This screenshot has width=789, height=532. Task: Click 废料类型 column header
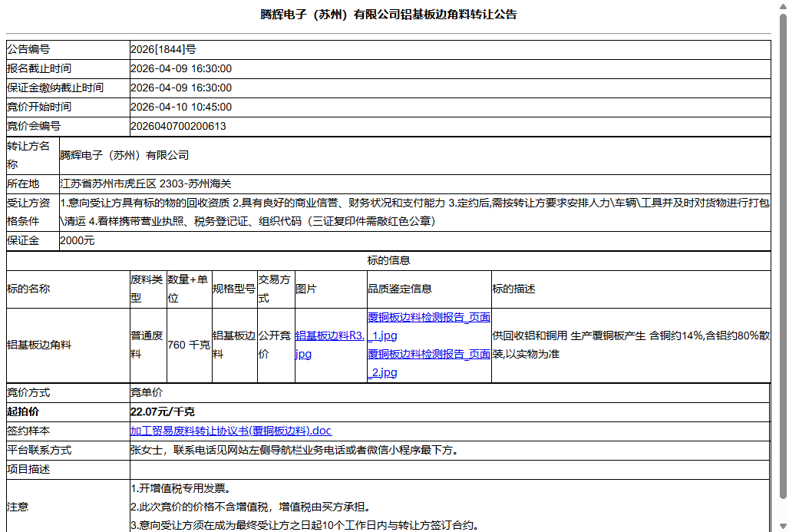coord(148,289)
